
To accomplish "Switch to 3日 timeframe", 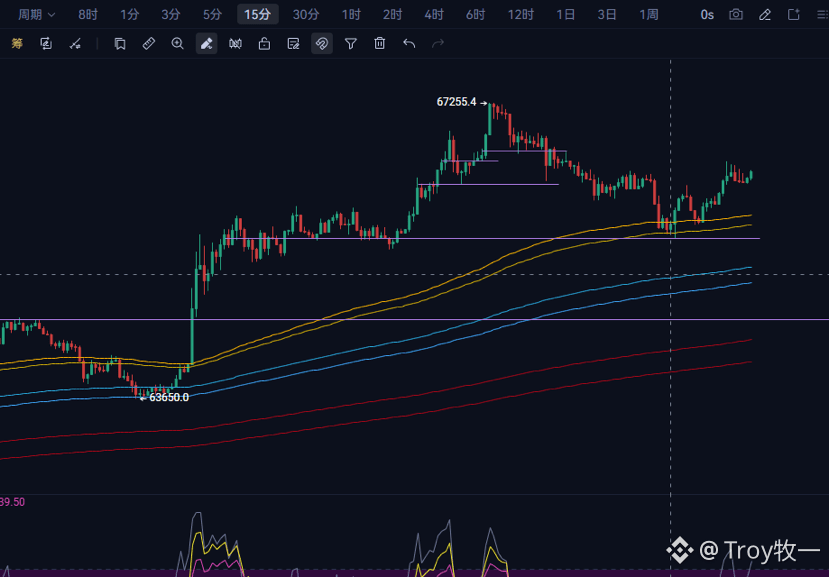I will [607, 14].
